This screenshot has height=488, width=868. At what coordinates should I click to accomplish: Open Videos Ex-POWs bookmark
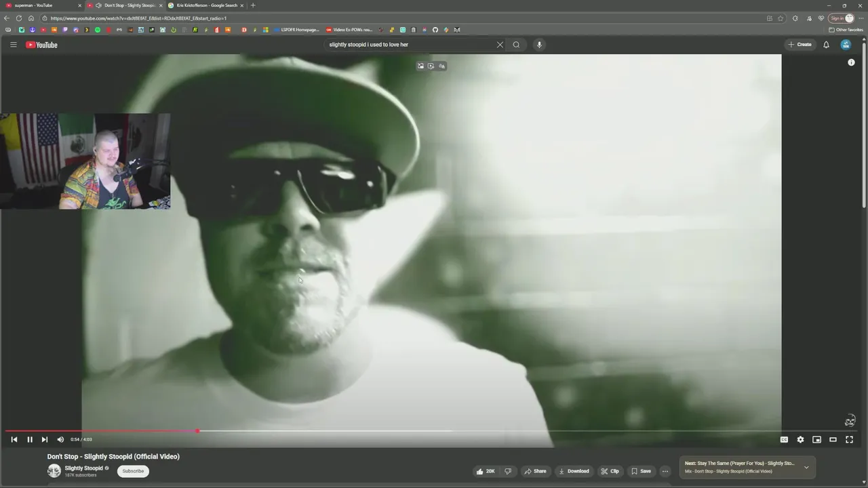tap(350, 30)
